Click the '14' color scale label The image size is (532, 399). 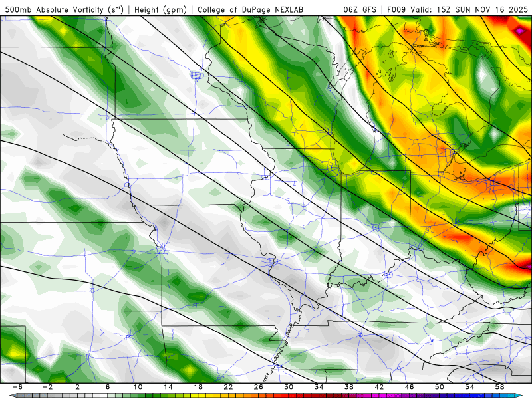click(x=168, y=387)
